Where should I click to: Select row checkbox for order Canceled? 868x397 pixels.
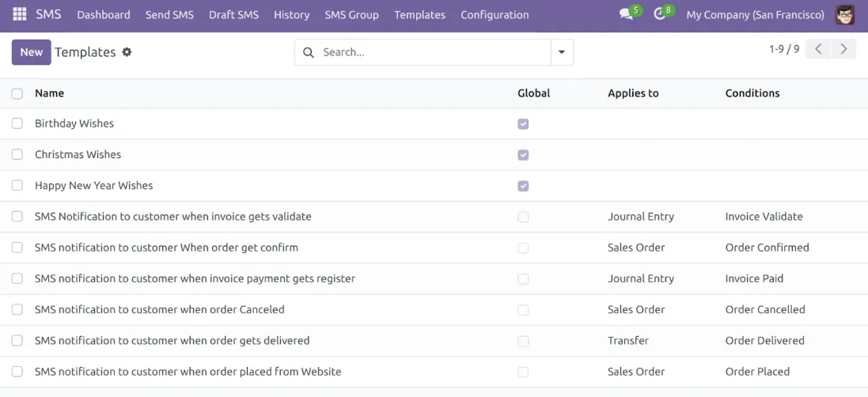[x=17, y=309]
